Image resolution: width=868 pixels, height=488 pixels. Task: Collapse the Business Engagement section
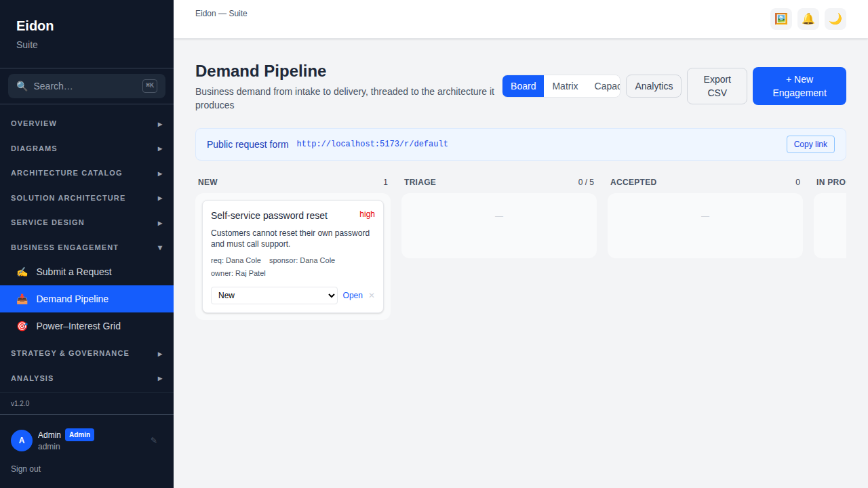(87, 247)
